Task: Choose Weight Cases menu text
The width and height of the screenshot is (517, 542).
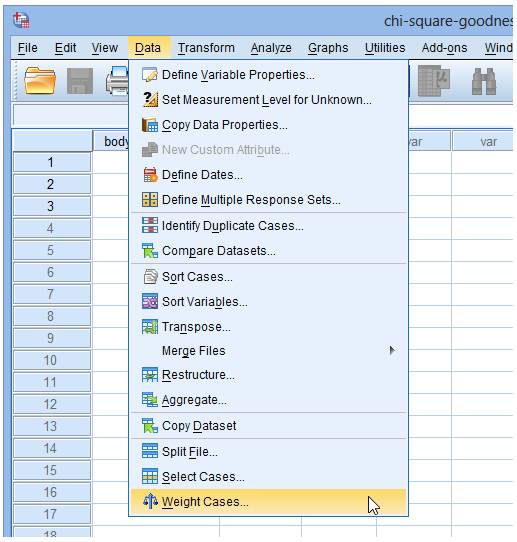Action: point(205,501)
